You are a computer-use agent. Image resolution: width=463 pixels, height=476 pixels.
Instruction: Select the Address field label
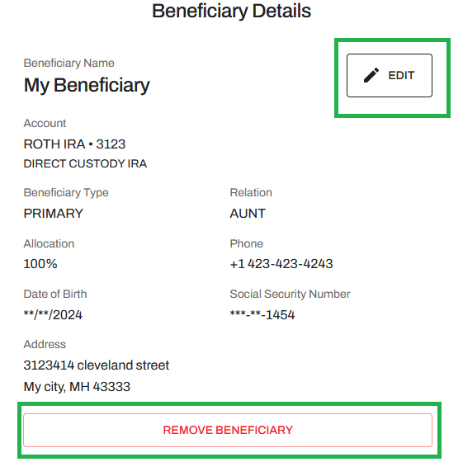point(45,344)
